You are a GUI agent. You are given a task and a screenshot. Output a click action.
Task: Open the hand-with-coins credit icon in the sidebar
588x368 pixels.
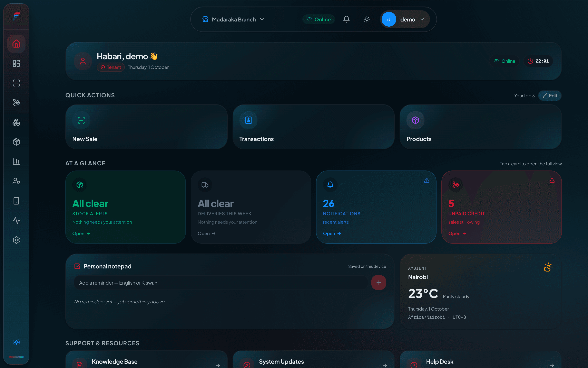click(x=16, y=103)
